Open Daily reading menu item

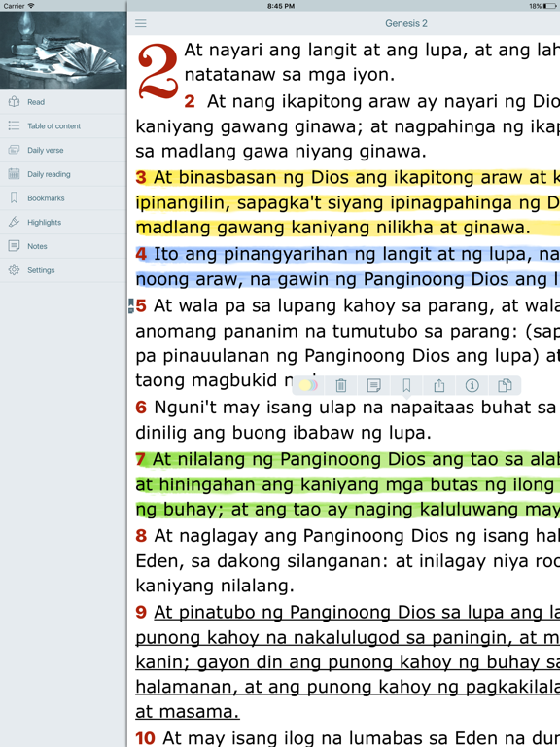[x=63, y=174]
